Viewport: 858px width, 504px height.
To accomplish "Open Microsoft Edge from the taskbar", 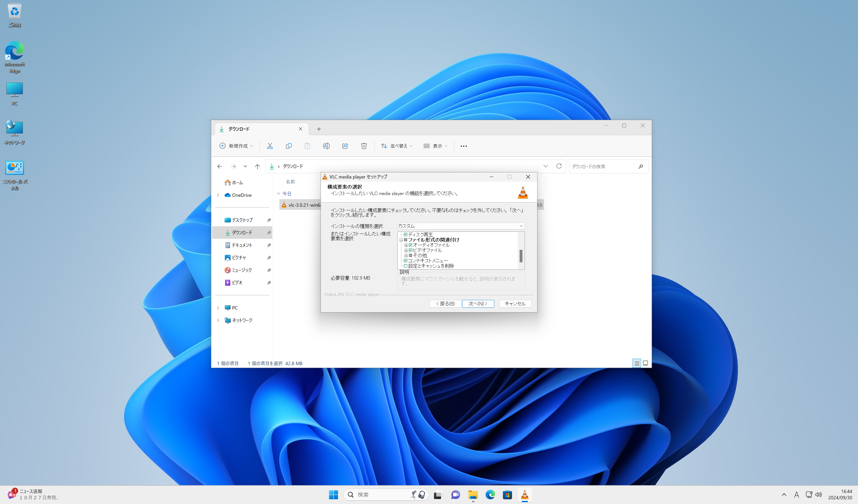I will click(490, 494).
